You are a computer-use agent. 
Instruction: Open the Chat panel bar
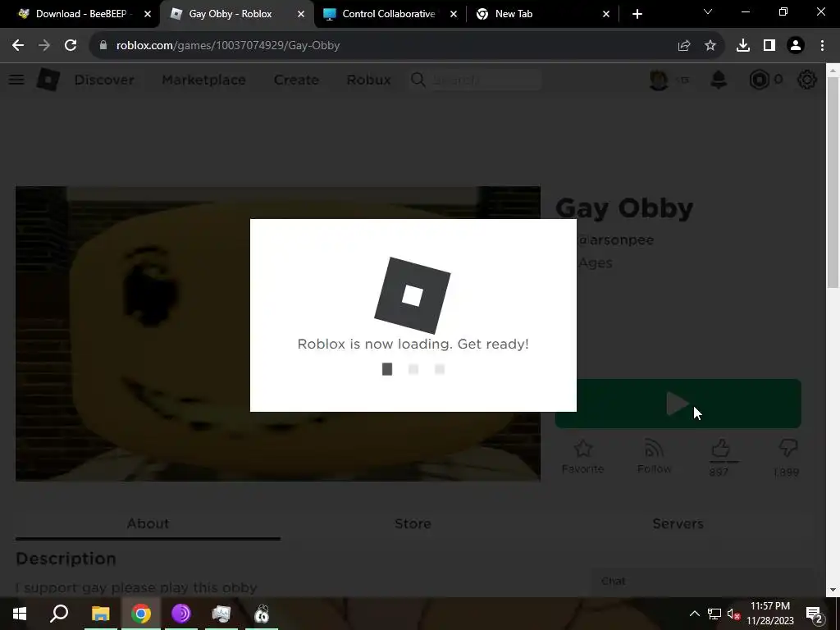(x=701, y=582)
